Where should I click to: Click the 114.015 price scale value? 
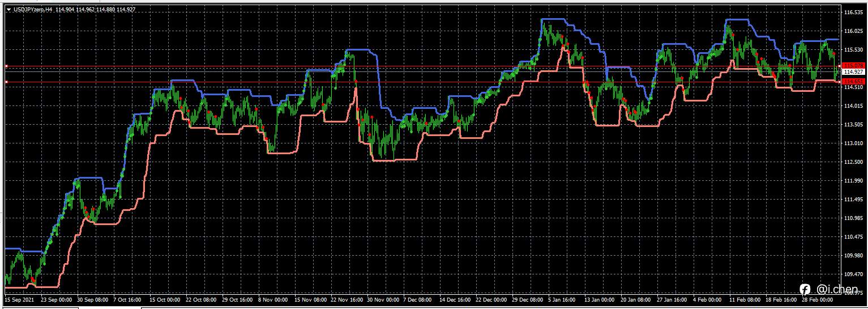pyautogui.click(x=853, y=105)
